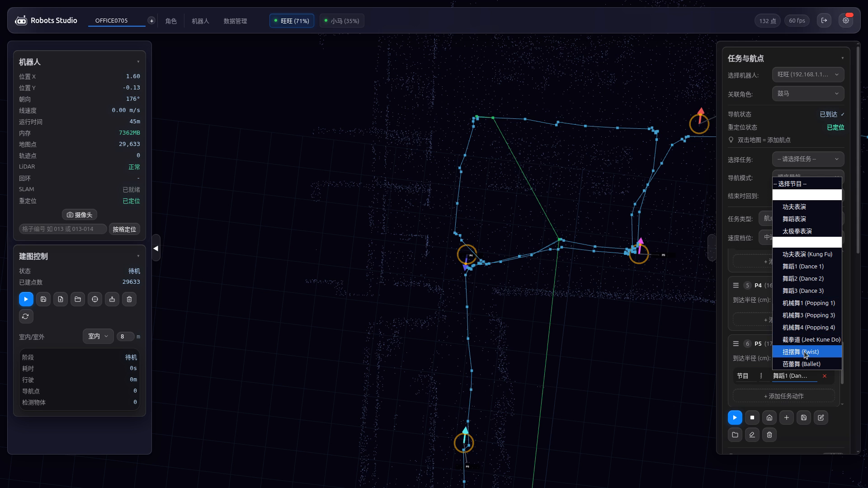Click the logout icon in top bar
The image size is (868, 488).
824,20
